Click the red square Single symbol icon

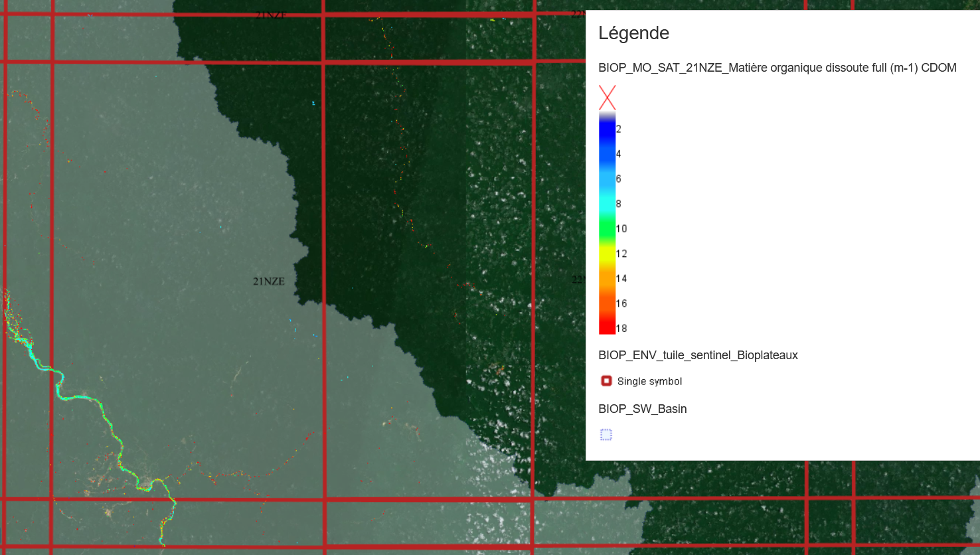[x=606, y=381]
